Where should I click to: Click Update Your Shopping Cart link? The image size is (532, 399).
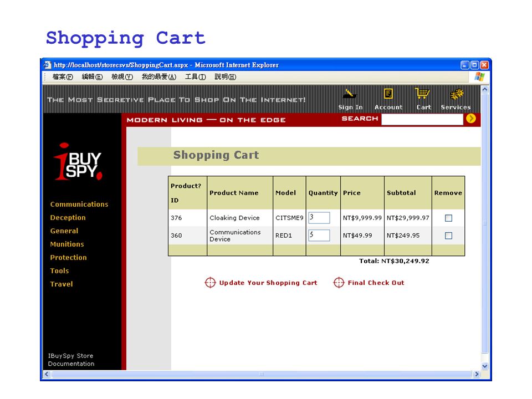[x=268, y=283]
